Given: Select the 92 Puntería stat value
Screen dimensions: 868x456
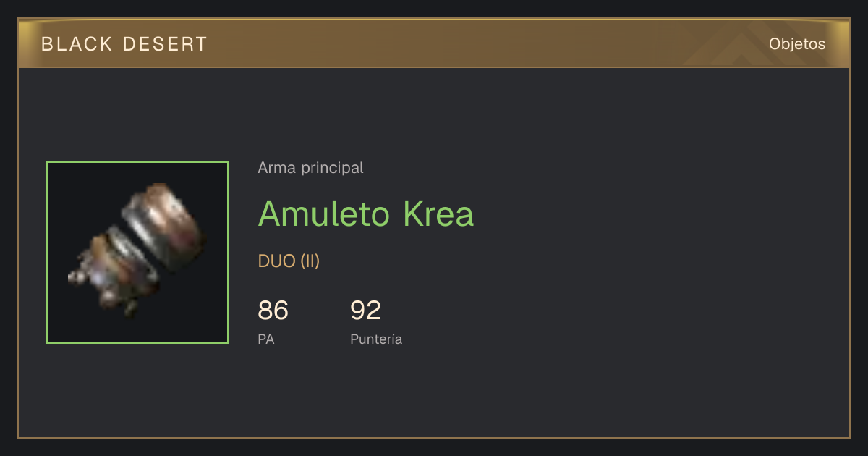Looking at the screenshot, I should 365,311.
